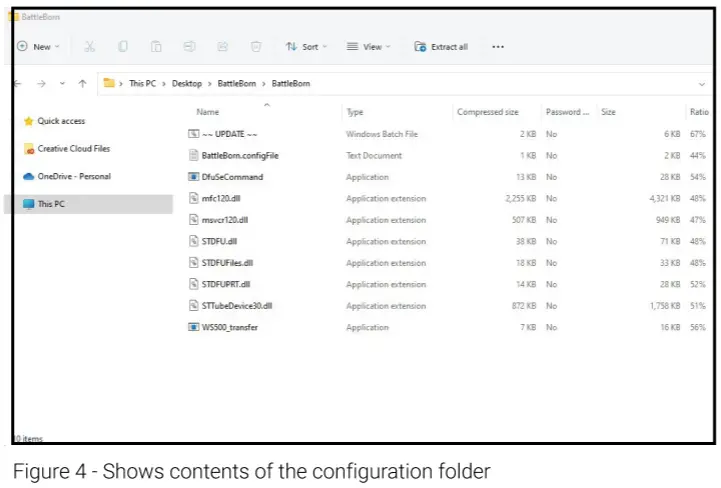
Task: Click the Extract all button
Action: click(x=441, y=47)
